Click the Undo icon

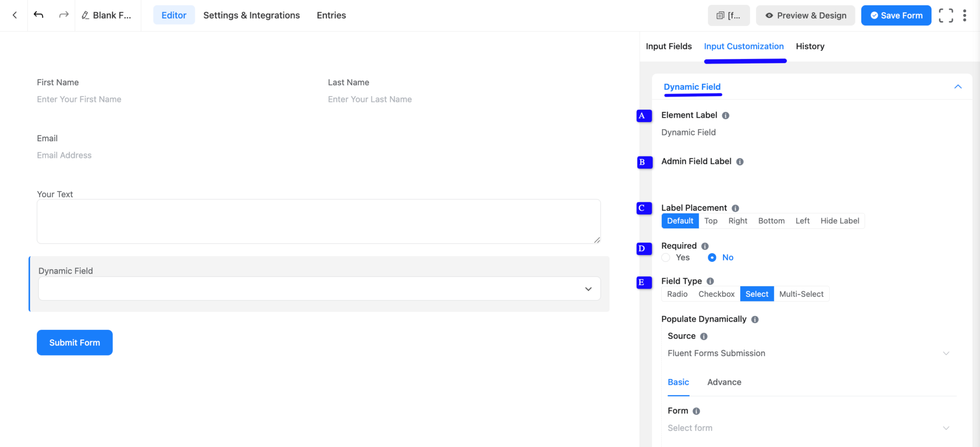pos(38,15)
